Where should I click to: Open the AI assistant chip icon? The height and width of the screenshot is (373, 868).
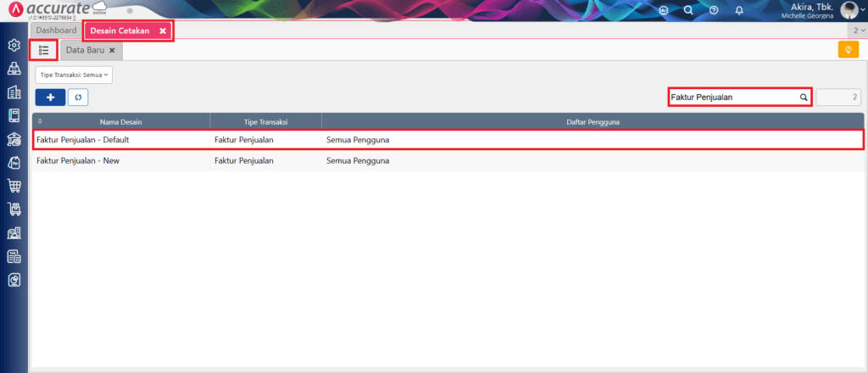[x=664, y=10]
